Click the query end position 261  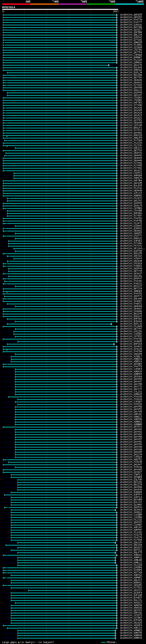115,11
